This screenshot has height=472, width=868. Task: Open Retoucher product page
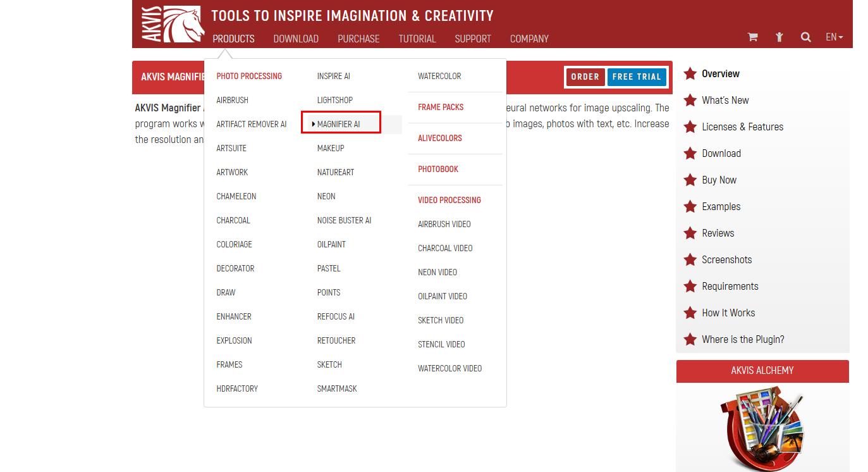336,340
